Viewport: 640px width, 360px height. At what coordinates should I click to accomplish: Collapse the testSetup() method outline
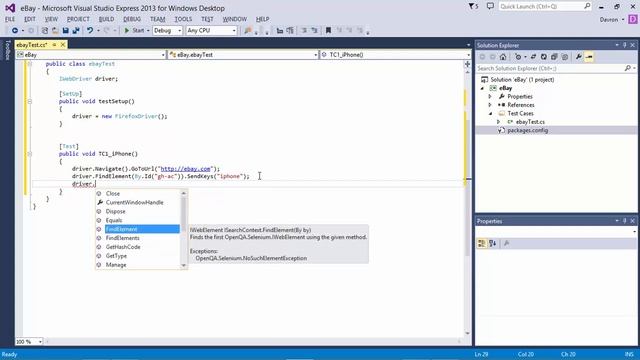pyautogui.click(x=30, y=102)
